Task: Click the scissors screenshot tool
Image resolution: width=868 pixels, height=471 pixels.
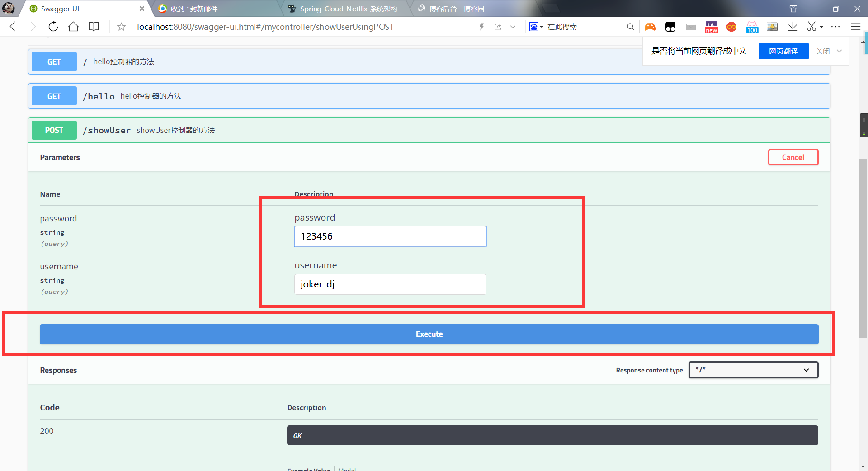Action: (812, 27)
